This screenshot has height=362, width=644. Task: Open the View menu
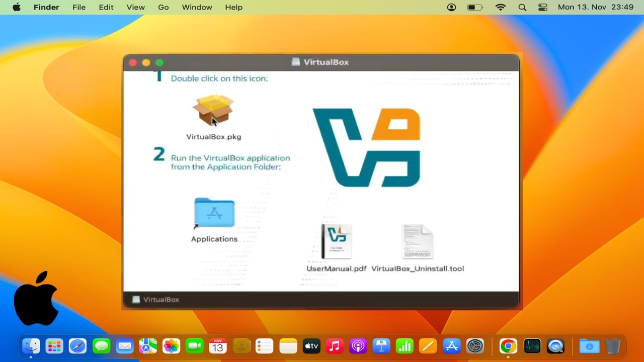(135, 7)
